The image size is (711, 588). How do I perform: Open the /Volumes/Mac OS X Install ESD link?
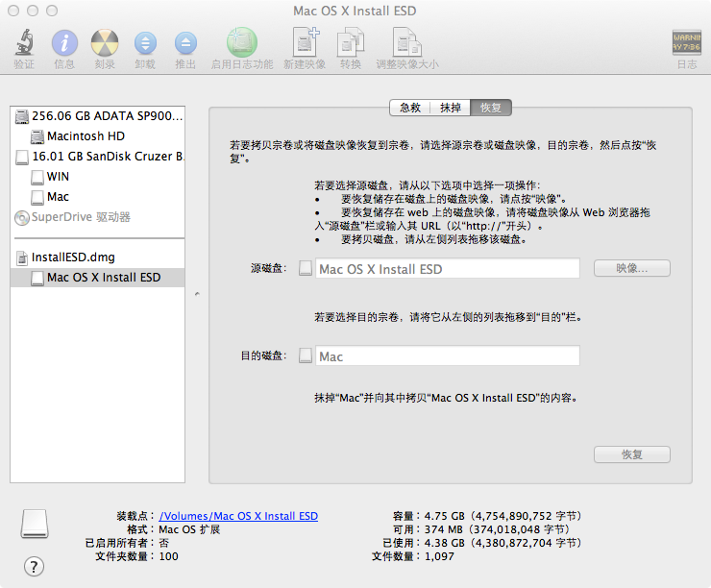click(238, 516)
